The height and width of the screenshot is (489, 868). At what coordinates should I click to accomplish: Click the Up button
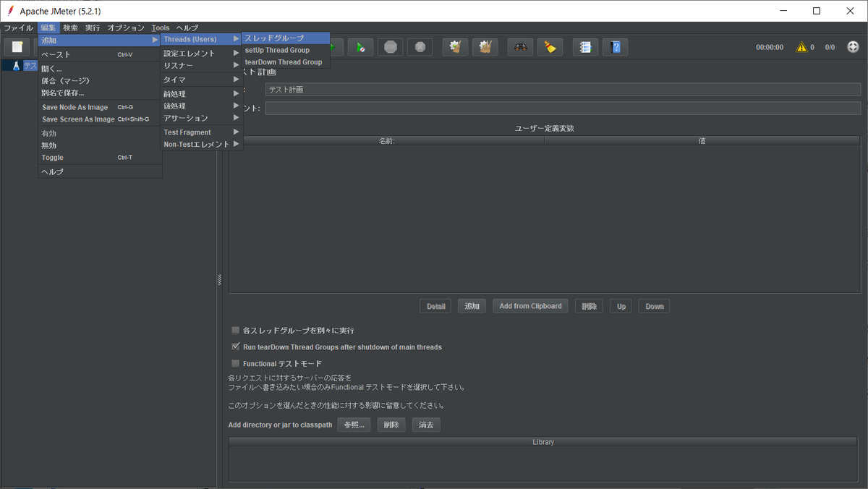tap(621, 306)
